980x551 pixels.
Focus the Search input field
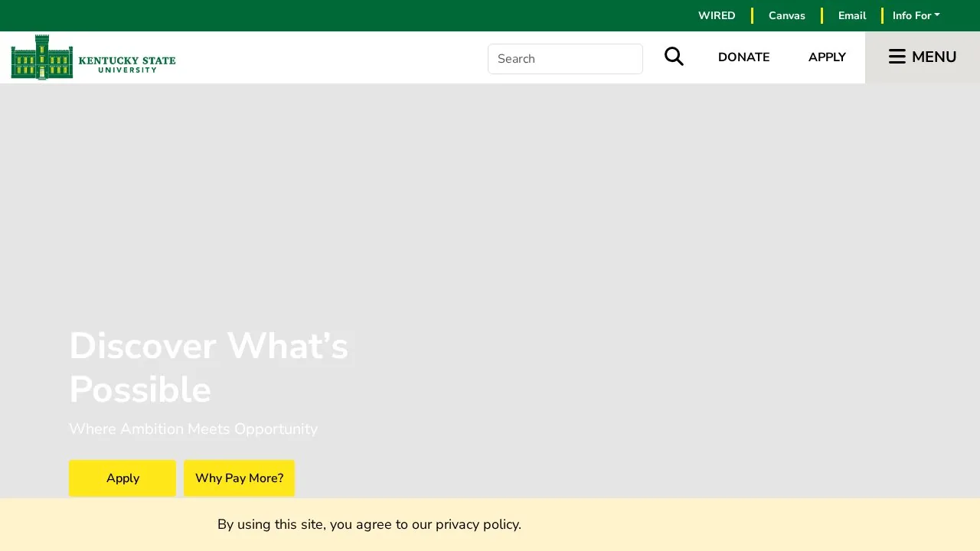(x=565, y=59)
